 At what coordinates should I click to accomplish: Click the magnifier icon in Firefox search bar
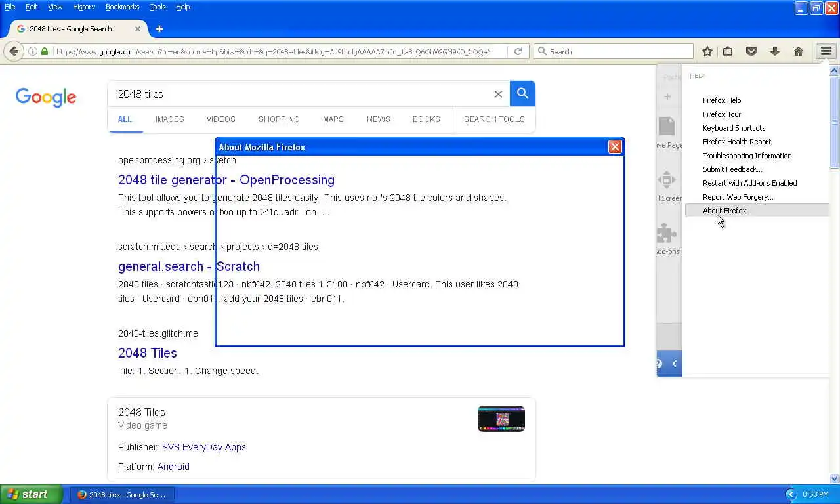pyautogui.click(x=542, y=51)
